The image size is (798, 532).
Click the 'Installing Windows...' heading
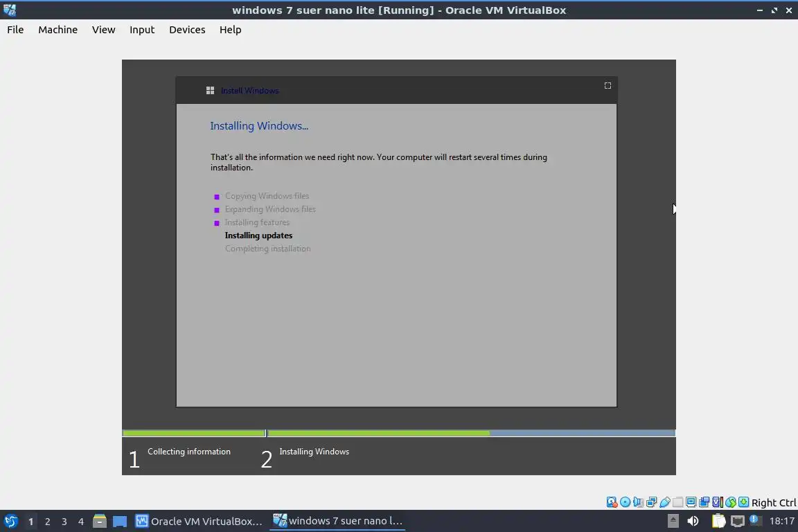[x=259, y=126]
